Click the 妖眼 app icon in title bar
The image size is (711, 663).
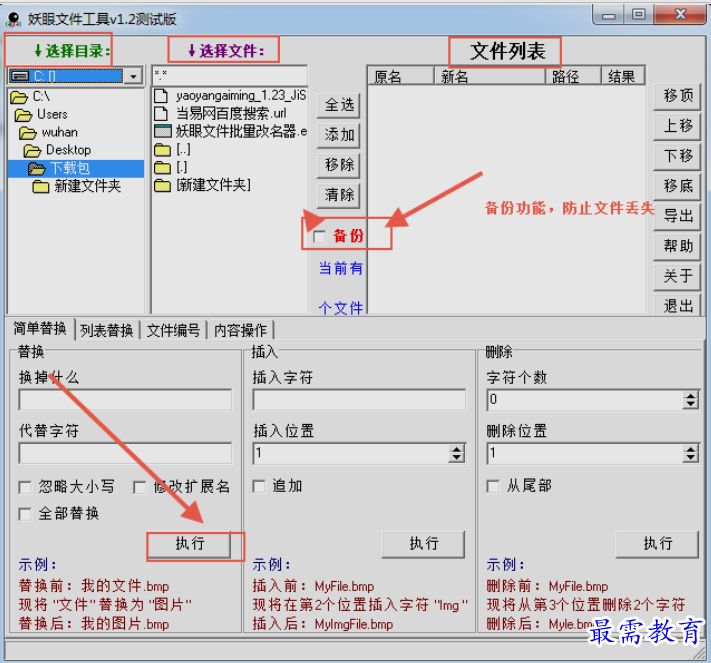pyautogui.click(x=14, y=19)
